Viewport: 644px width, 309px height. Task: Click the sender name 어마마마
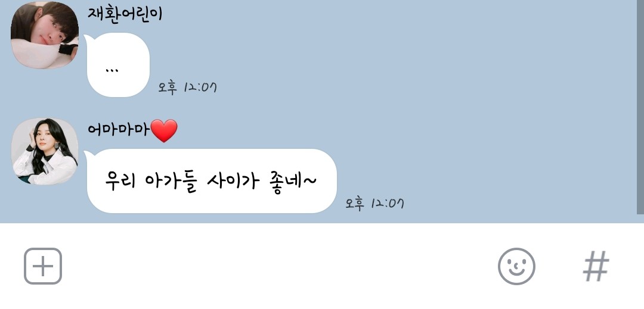tap(119, 130)
